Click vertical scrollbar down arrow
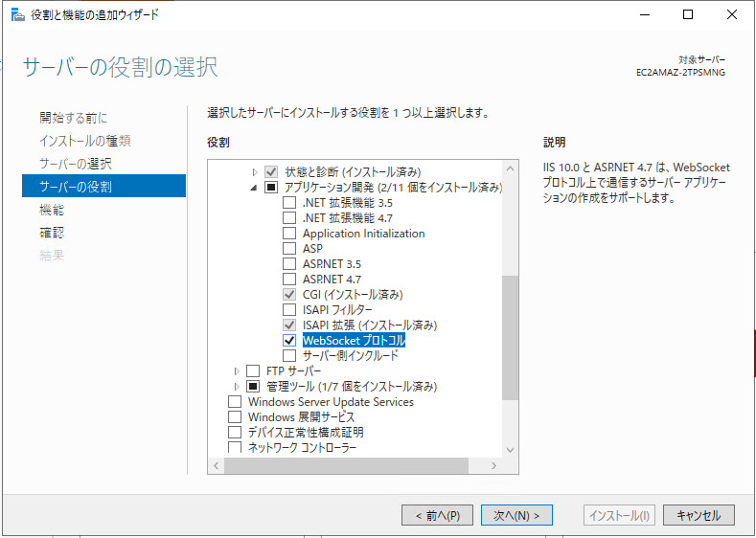Screen dimensions: 756x538 pyautogui.click(x=510, y=450)
